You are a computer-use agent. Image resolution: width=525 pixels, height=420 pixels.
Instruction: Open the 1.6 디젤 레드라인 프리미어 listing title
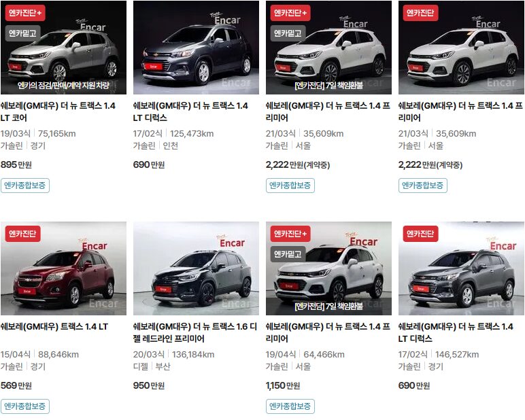click(x=195, y=332)
